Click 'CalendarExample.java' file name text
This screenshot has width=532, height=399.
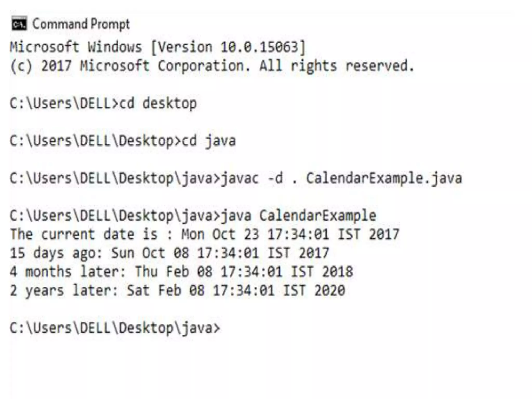[384, 178]
